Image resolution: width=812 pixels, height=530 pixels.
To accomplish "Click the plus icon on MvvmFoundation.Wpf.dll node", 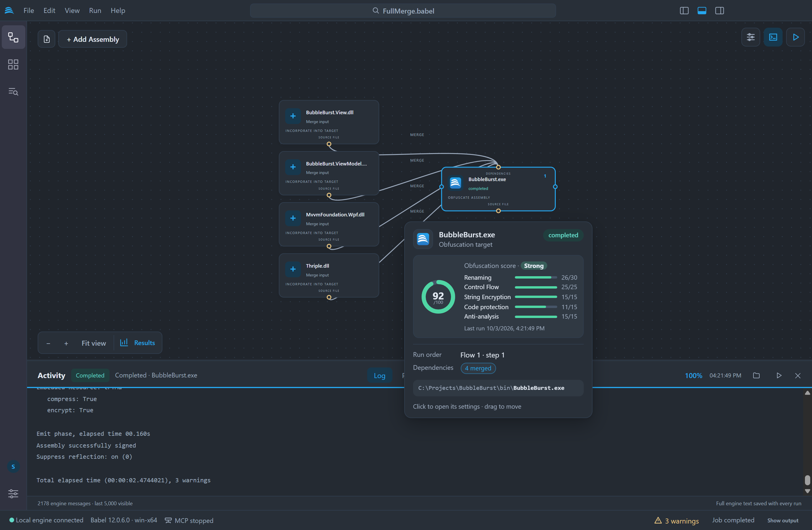I will coord(293,218).
